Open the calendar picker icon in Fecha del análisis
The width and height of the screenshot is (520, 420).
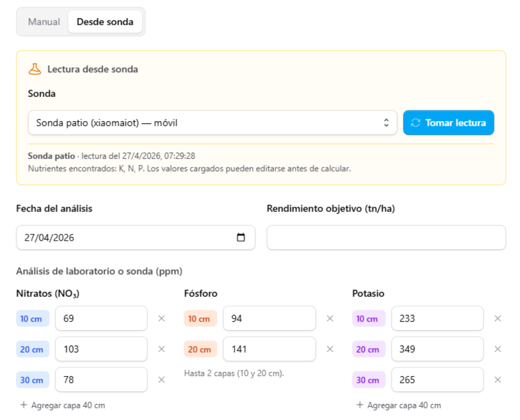click(x=241, y=237)
